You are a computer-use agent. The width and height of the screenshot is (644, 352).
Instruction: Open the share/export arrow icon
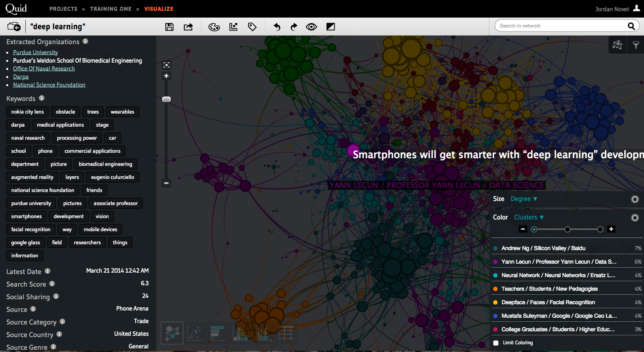point(188,27)
